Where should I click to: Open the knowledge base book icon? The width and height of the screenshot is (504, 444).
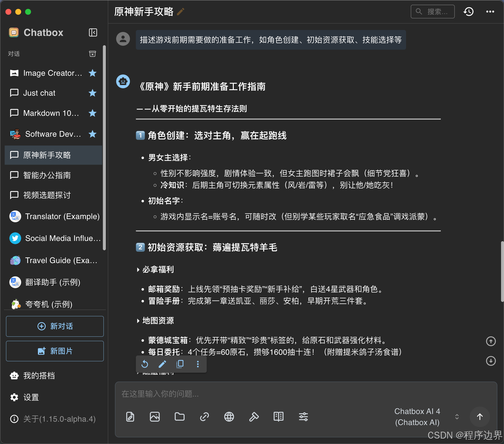279,417
